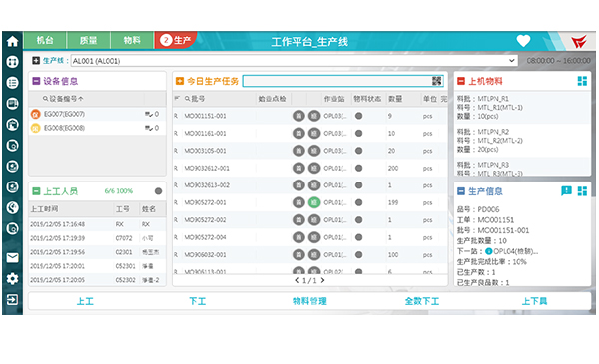The height and width of the screenshot is (364, 599).
Task: Click the second sidebar icon with four squares
Action: point(12,62)
